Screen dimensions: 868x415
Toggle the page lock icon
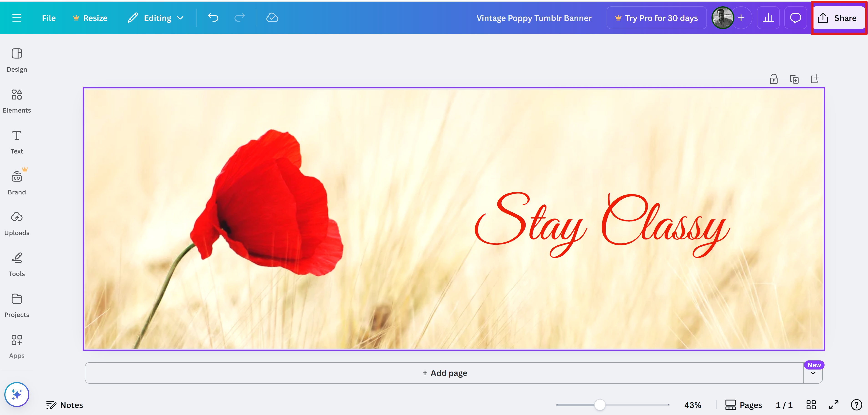point(774,79)
